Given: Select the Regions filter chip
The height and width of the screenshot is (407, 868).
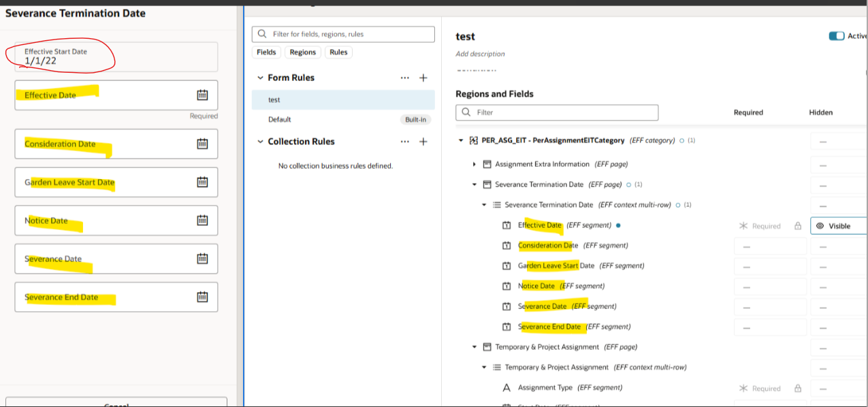Looking at the screenshot, I should point(303,52).
